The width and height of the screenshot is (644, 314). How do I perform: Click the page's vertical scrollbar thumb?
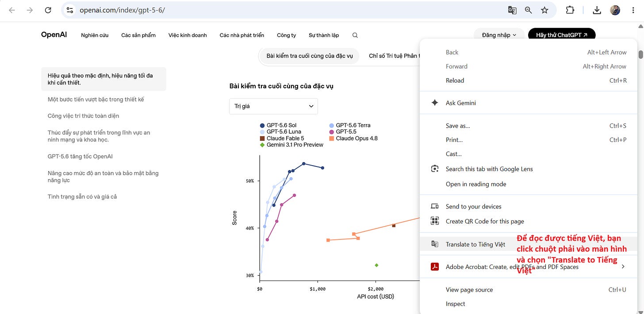pos(640,55)
